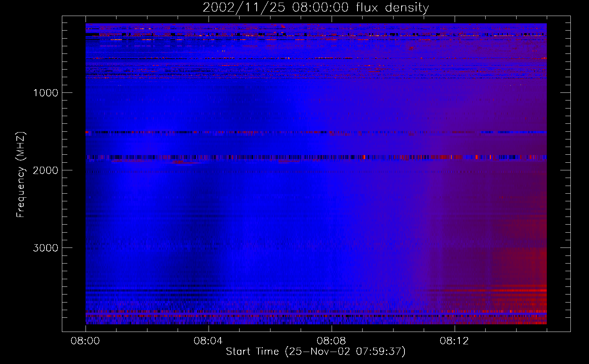Click the 08:08 time tick label
Image resolution: width=589 pixels, height=364 pixels.
tap(331, 341)
